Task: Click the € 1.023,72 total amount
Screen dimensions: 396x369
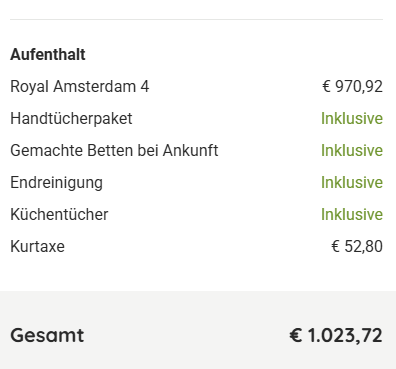Action: 336,335
